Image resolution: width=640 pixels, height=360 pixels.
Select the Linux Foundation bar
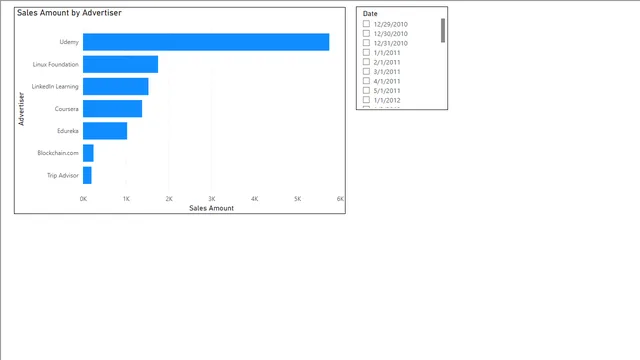pyautogui.click(x=120, y=64)
